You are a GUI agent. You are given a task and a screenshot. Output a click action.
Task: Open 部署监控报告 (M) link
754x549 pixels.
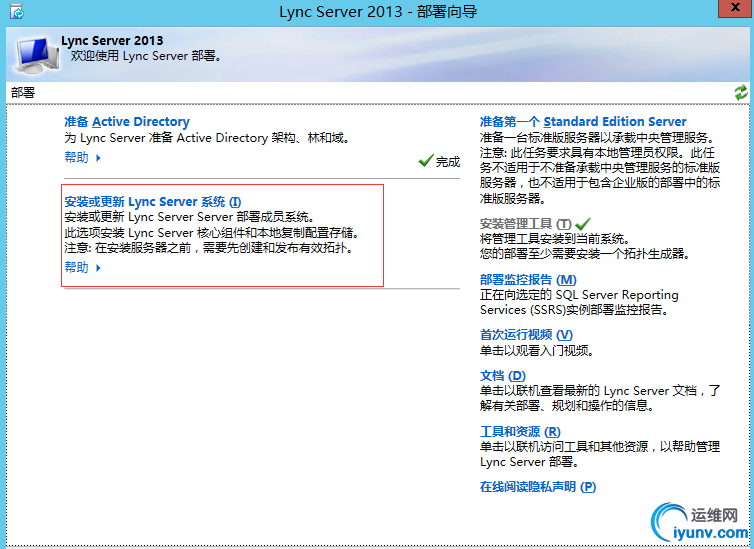(x=528, y=279)
